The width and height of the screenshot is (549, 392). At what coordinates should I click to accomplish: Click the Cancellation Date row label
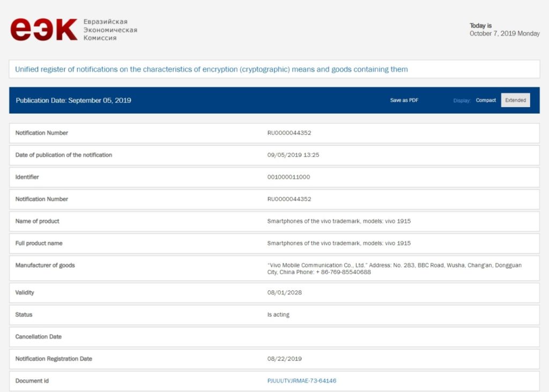[39, 337]
